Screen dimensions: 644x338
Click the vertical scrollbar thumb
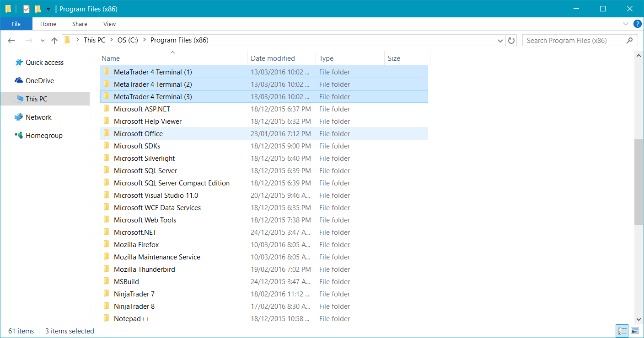tap(639, 182)
